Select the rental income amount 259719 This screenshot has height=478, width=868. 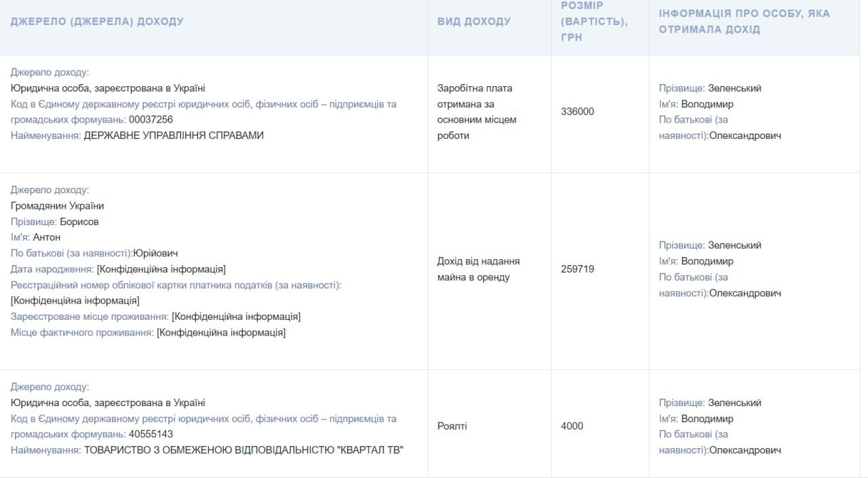click(x=578, y=269)
